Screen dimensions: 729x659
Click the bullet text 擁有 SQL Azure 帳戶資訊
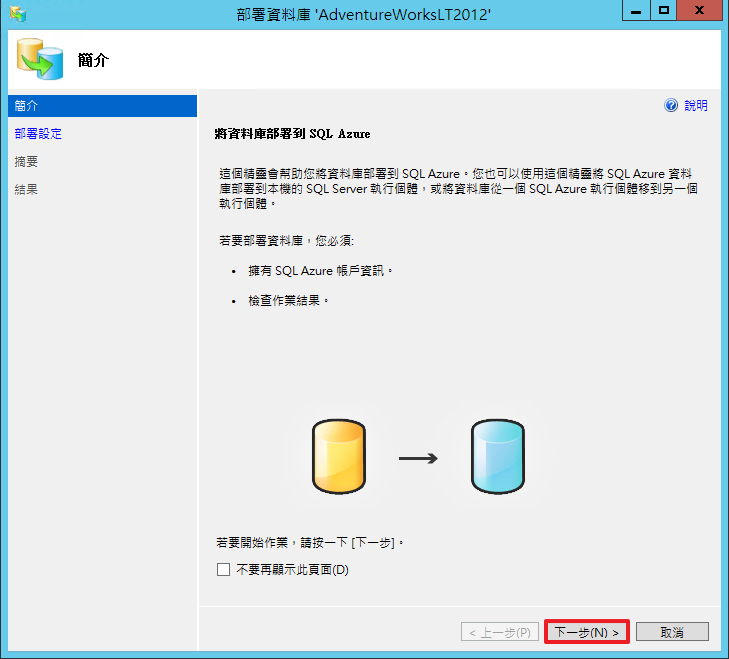(320, 271)
